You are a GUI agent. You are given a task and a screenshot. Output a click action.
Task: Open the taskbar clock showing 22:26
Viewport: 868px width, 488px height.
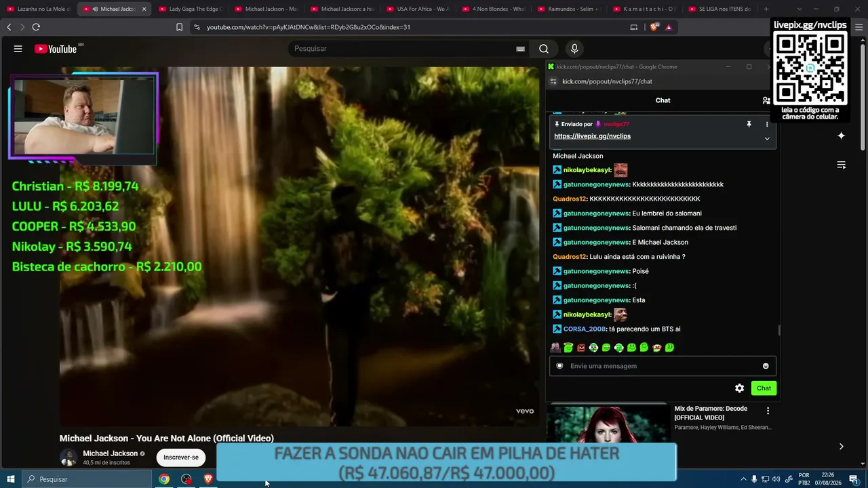click(827, 479)
